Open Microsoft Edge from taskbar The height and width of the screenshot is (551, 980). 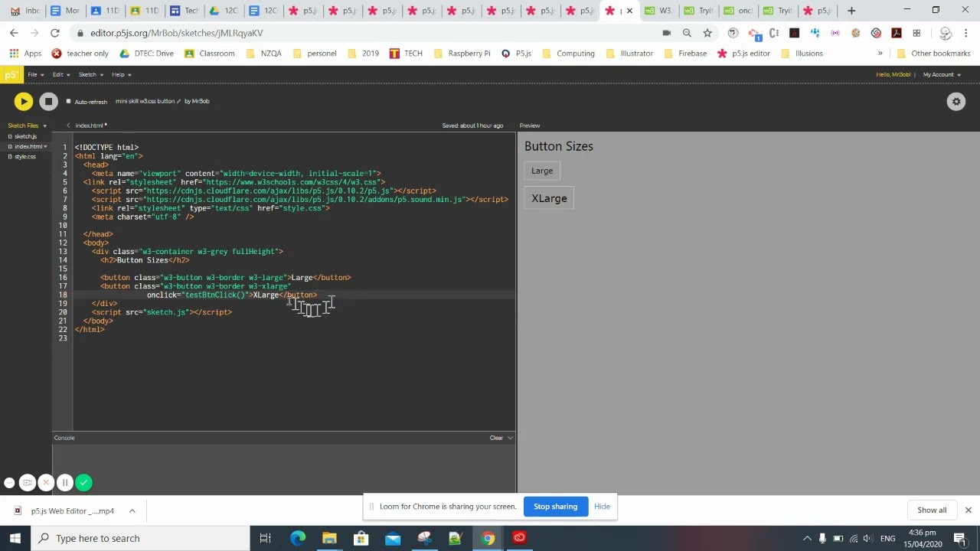[298, 538]
